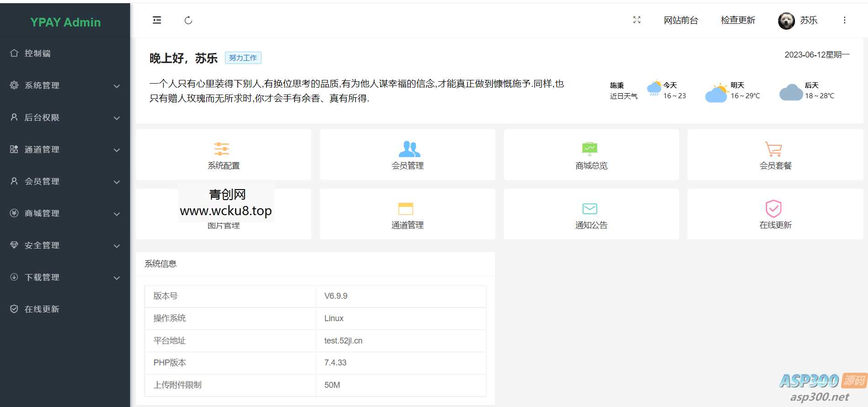Viewport: 868px width, 407px height.
Task: Open the 通道管理 yellow window icon card
Action: (408, 214)
